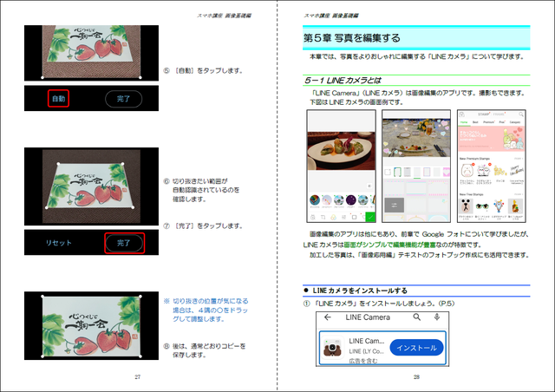This screenshot has height=392, width=555.
Task: Click blue note about dragging four corners
Action: click(206, 310)
